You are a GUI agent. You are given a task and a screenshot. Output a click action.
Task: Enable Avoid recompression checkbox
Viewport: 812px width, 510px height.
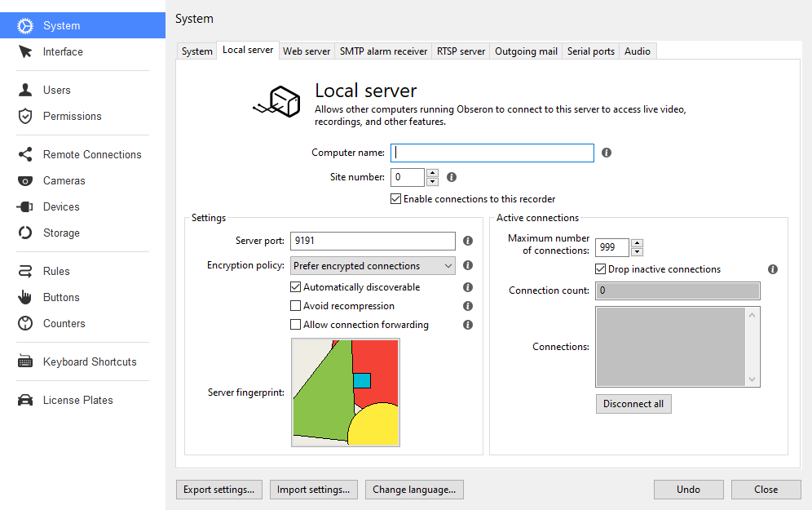tap(295, 306)
